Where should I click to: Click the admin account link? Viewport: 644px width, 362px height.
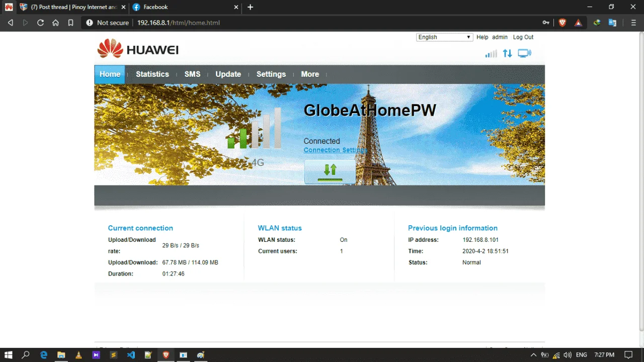tap(500, 37)
